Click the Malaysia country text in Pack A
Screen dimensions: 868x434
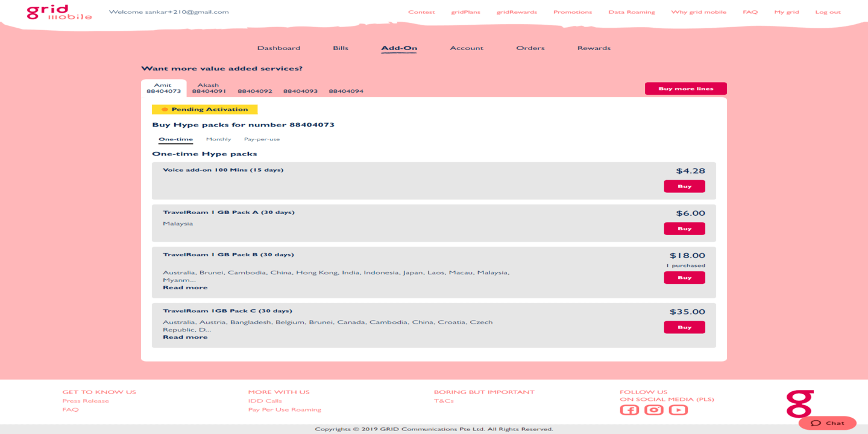pyautogui.click(x=178, y=224)
